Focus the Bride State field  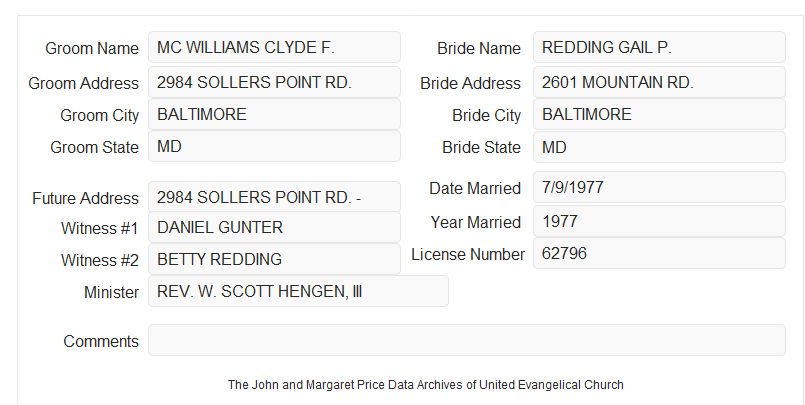tap(659, 147)
